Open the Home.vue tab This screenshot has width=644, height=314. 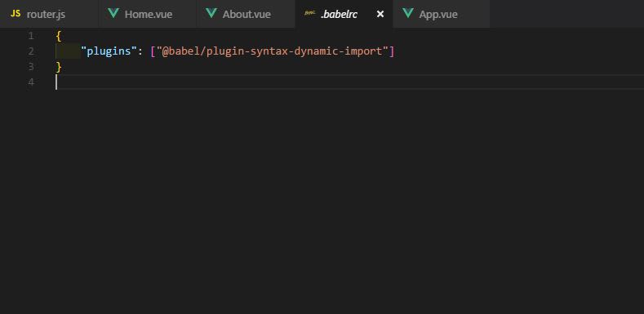point(148,14)
